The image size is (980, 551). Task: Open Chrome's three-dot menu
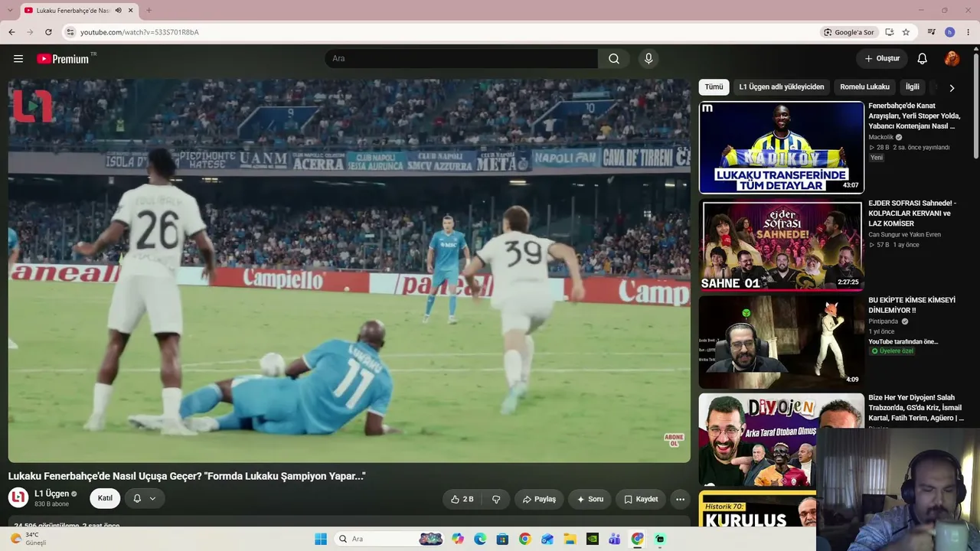coord(969,32)
